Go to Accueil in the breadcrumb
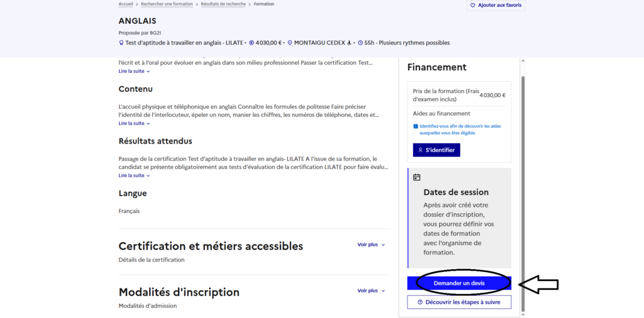The image size is (644, 318). coord(126,4)
